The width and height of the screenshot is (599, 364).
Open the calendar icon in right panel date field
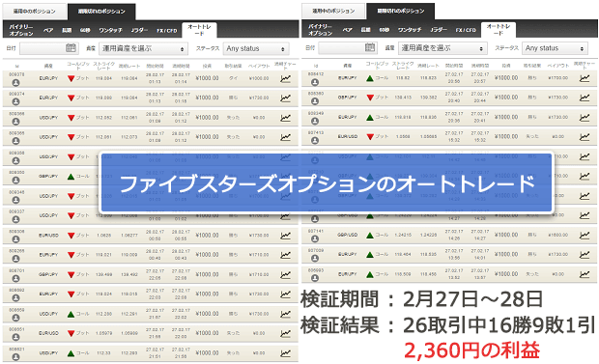[x=370, y=47]
